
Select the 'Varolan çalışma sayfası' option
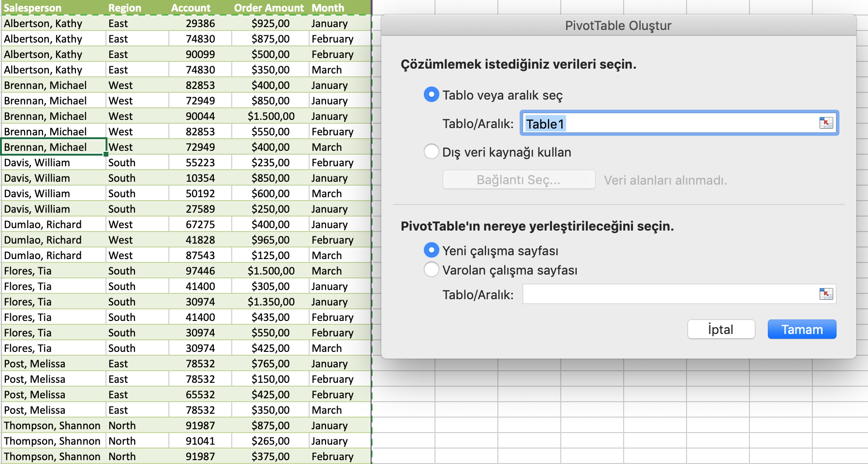click(431, 270)
